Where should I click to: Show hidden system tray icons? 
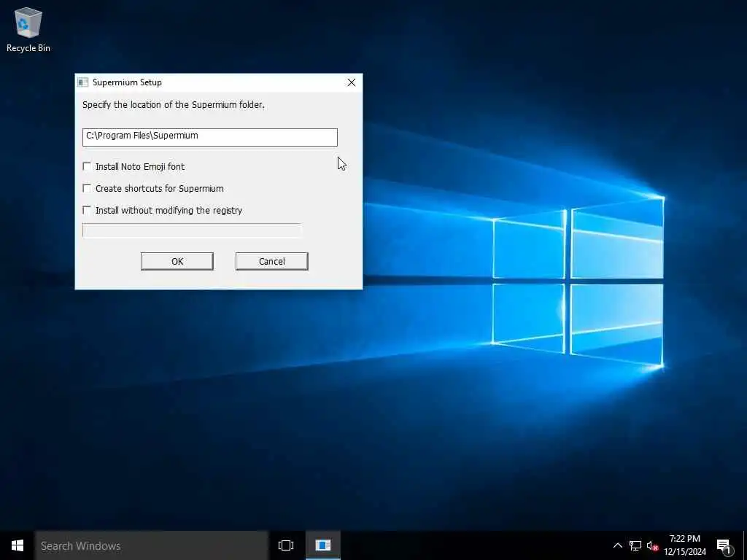pyautogui.click(x=617, y=545)
